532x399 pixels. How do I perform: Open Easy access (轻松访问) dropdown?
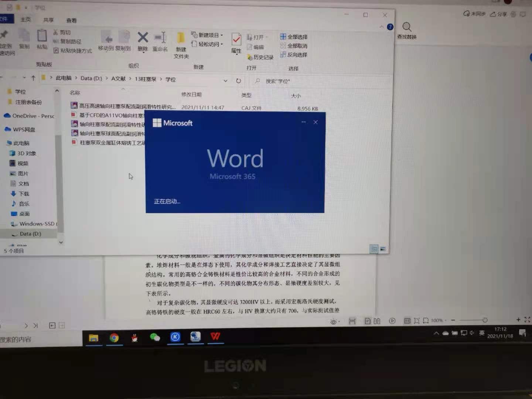pos(207,44)
